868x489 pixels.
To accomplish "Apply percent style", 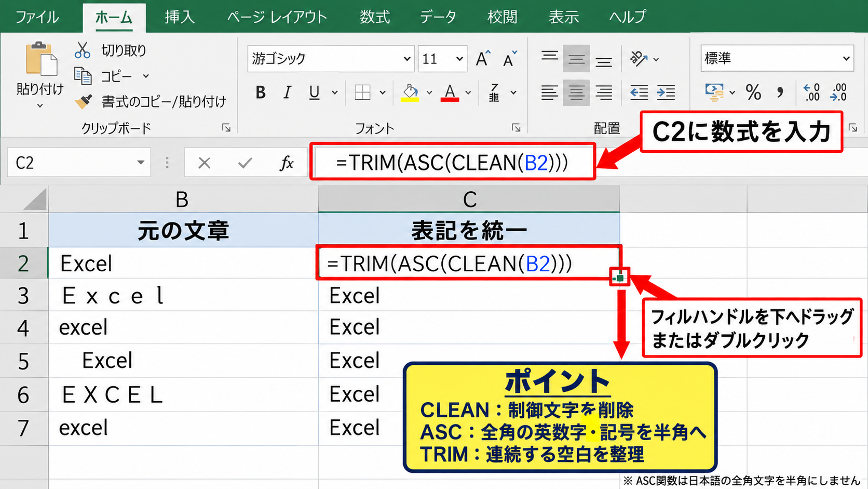I will [x=753, y=92].
